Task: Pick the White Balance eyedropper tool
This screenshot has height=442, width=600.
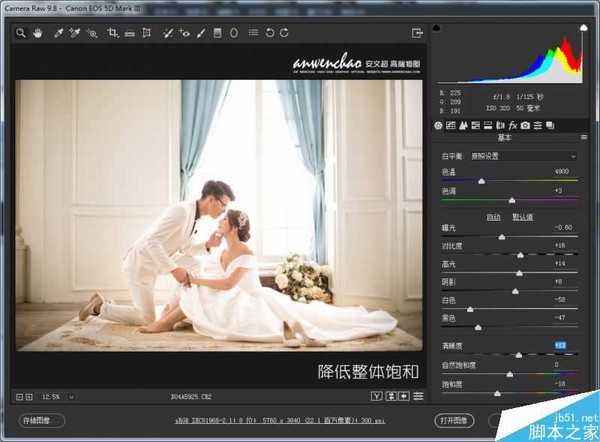Action: (x=58, y=33)
